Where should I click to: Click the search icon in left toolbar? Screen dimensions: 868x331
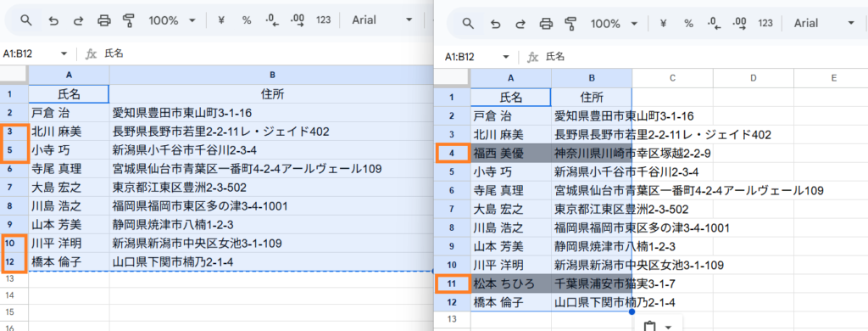tap(26, 20)
